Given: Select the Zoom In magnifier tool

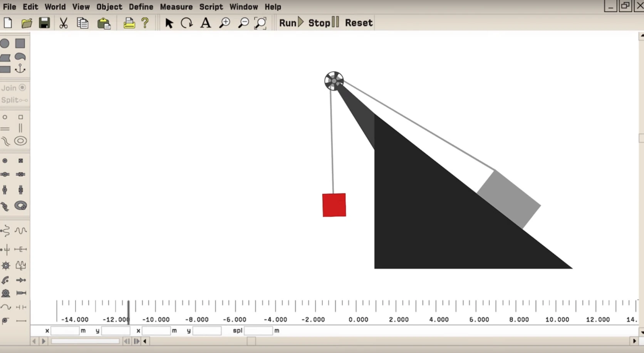Looking at the screenshot, I should coord(225,23).
